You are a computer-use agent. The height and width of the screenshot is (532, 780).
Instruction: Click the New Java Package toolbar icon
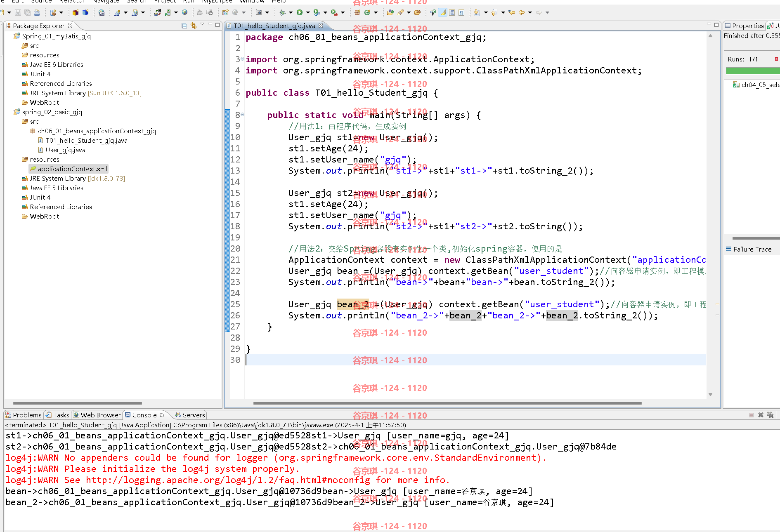pyautogui.click(x=357, y=13)
